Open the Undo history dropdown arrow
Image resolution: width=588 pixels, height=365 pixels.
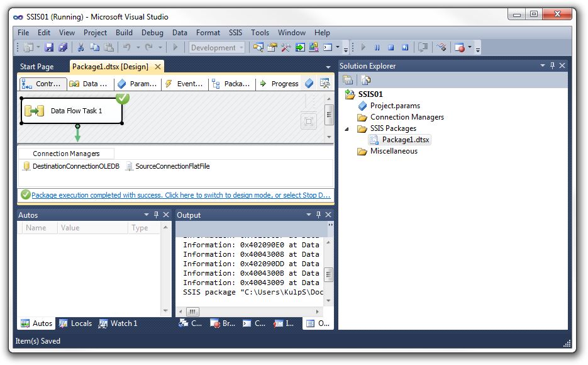(138, 47)
